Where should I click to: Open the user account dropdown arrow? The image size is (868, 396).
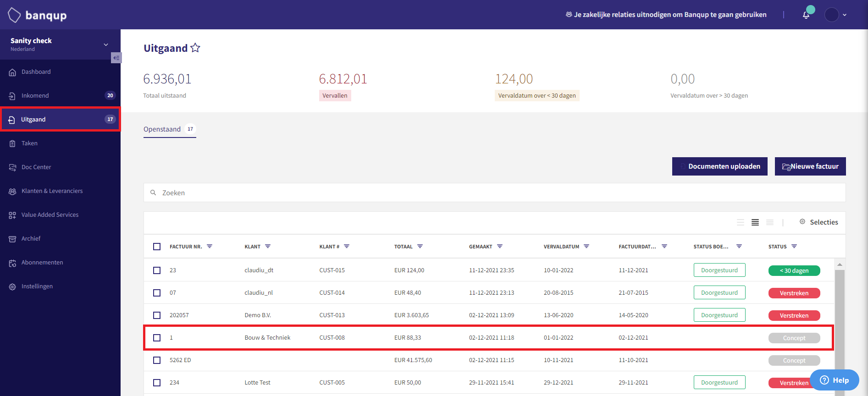tap(845, 15)
